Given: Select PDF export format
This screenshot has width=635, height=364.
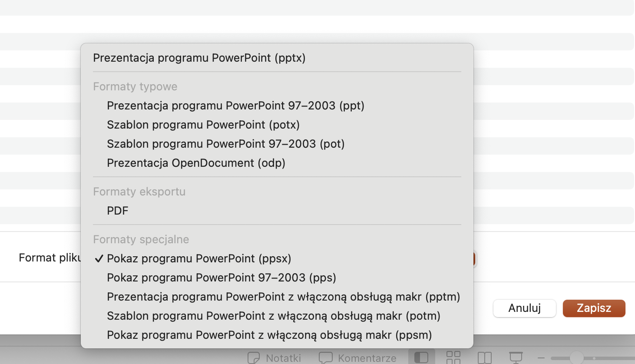Looking at the screenshot, I should (118, 211).
